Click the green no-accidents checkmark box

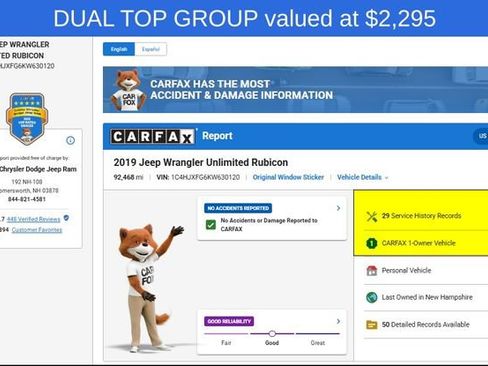pyautogui.click(x=211, y=225)
